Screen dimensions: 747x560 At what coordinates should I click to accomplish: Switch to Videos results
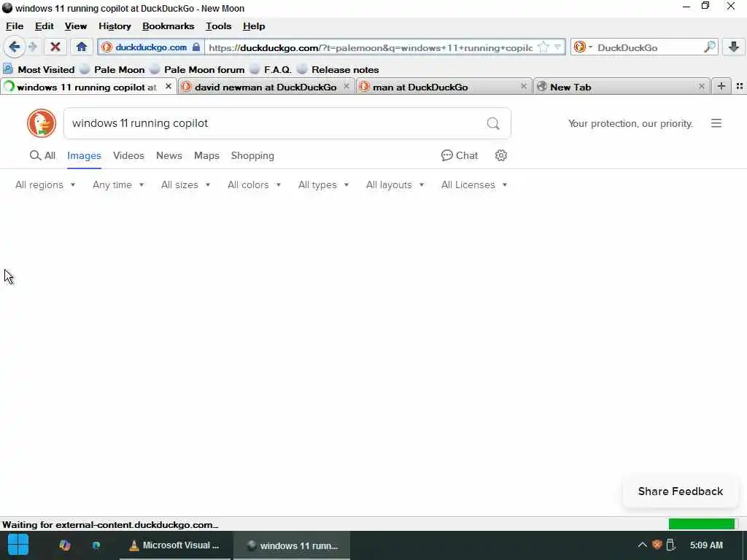128,156
